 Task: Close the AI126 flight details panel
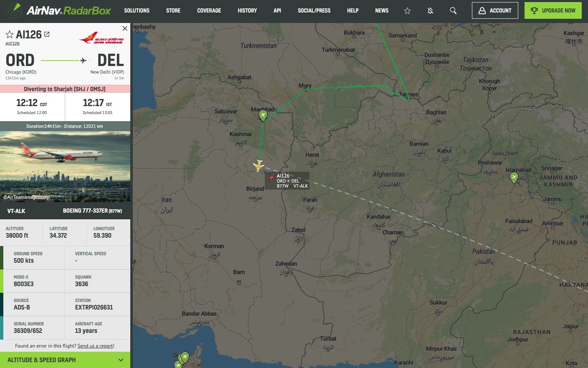[125, 28]
